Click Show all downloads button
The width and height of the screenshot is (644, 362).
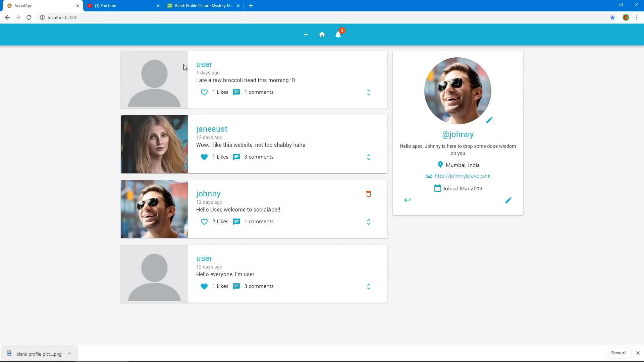tap(619, 353)
